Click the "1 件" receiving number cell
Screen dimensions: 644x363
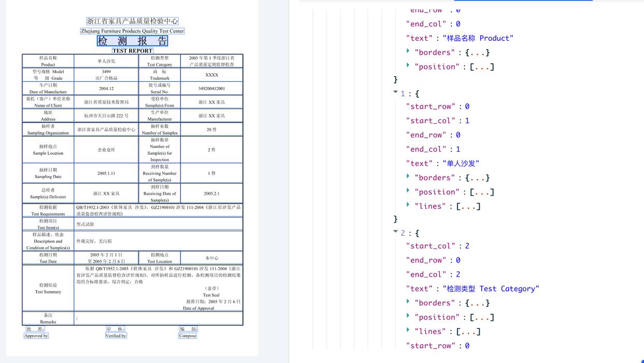(212, 173)
